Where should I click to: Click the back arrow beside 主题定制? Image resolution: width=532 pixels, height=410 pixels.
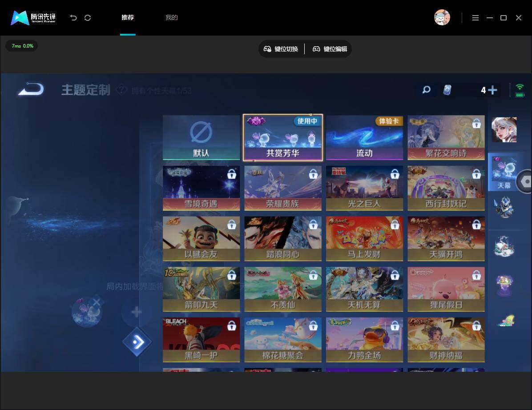[31, 89]
